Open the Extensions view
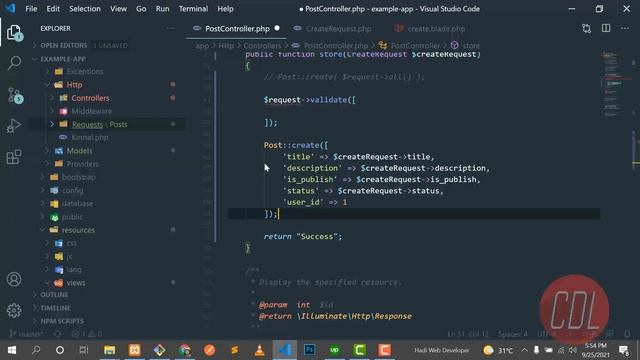 pos(14,157)
